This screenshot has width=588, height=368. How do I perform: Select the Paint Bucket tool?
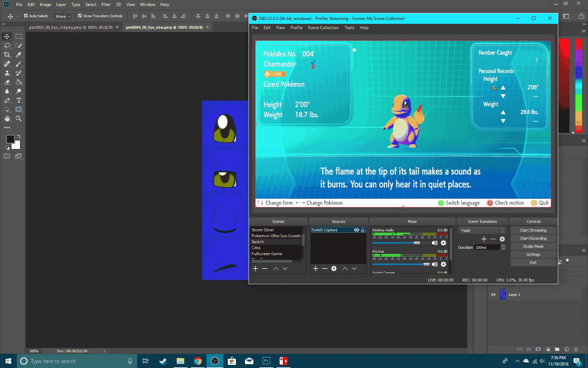19,82
